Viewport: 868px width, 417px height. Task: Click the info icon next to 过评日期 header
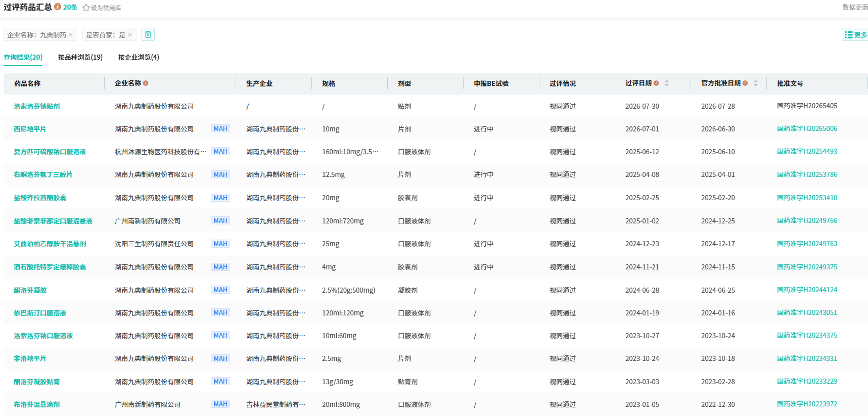tap(656, 83)
